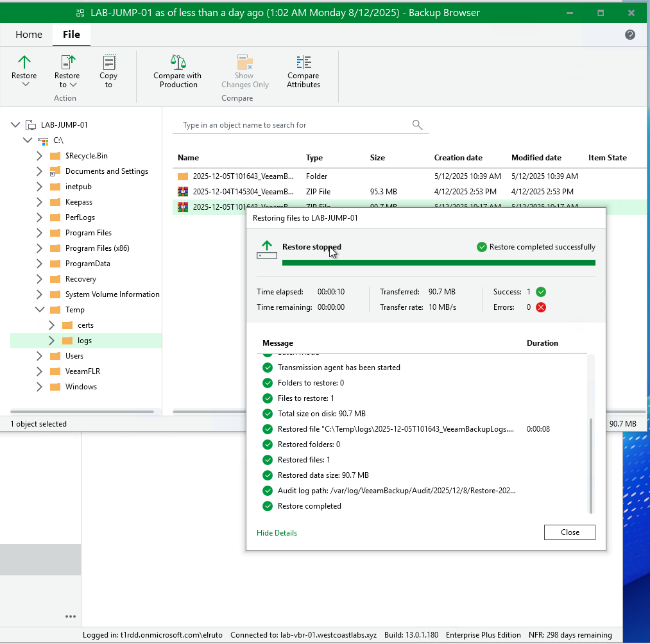Close the restore progress dialog
Screen dimensions: 650x644
569,532
